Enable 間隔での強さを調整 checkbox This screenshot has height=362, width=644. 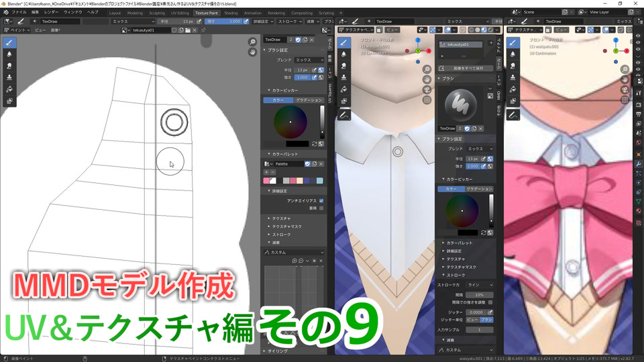tap(490, 302)
